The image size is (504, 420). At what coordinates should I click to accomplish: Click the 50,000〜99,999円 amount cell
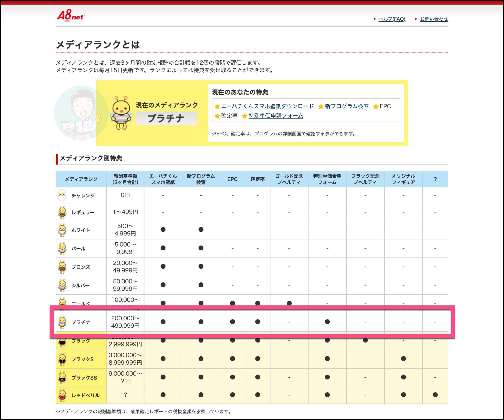coord(125,285)
